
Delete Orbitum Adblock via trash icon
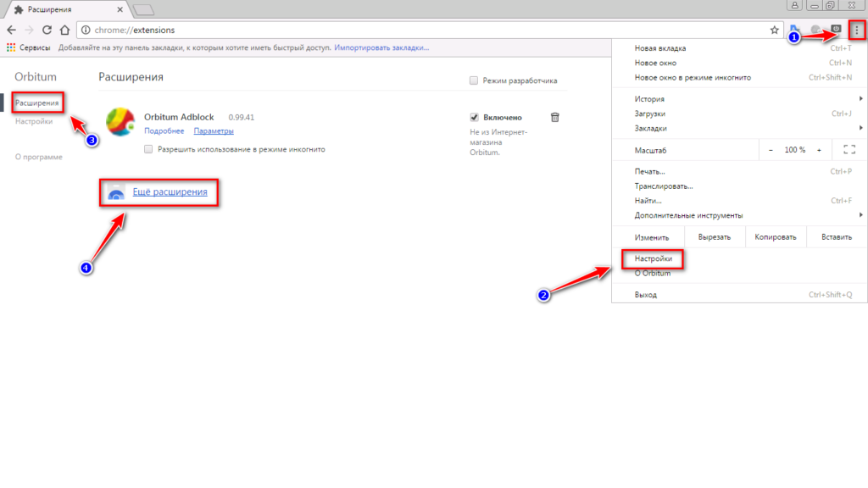[x=554, y=117]
